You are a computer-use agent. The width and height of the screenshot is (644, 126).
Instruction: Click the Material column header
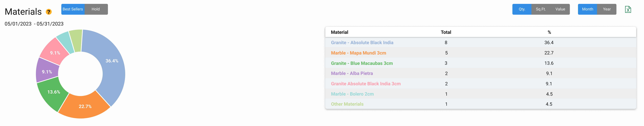(339, 32)
